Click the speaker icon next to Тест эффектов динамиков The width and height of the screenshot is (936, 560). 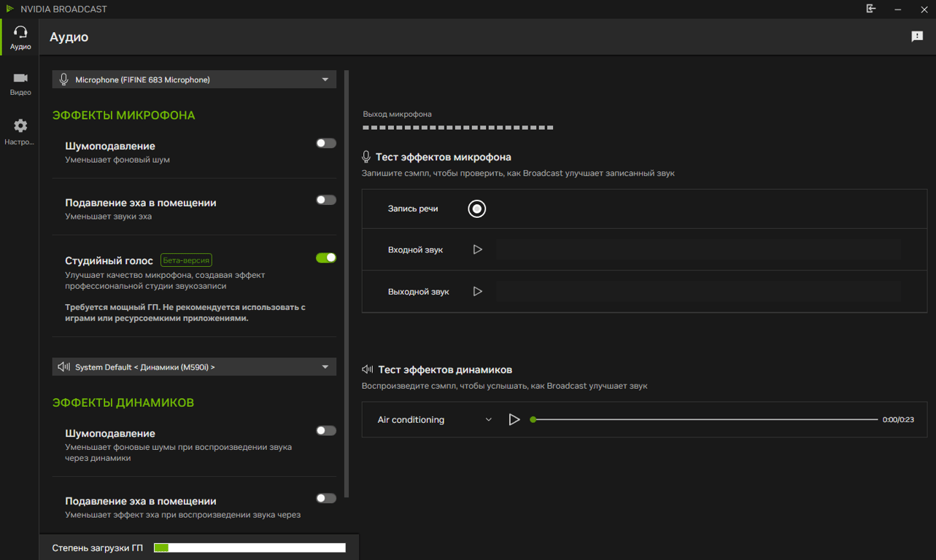point(366,369)
